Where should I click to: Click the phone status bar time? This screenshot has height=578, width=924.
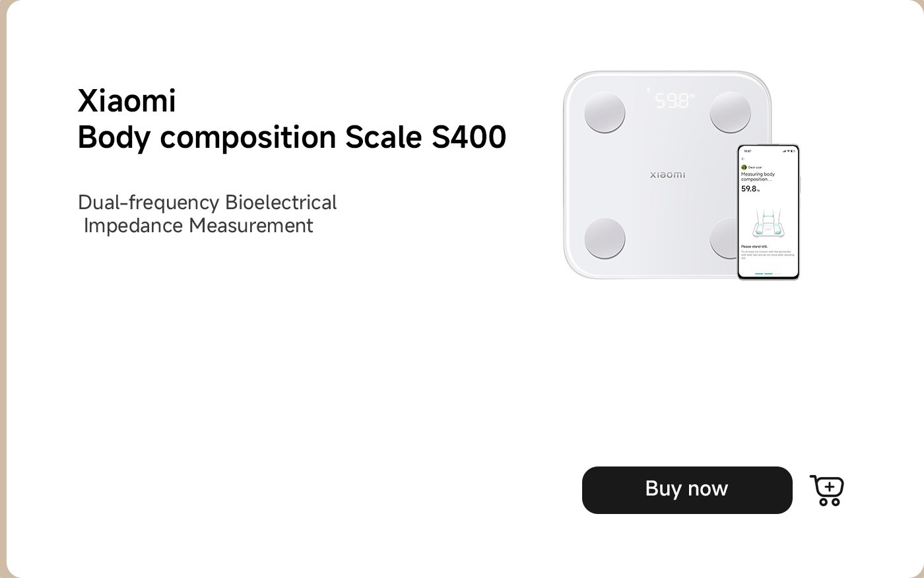pos(747,151)
